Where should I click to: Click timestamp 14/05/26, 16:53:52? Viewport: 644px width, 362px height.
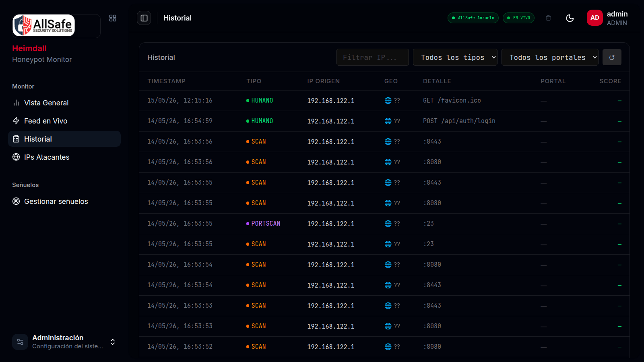[180, 347]
